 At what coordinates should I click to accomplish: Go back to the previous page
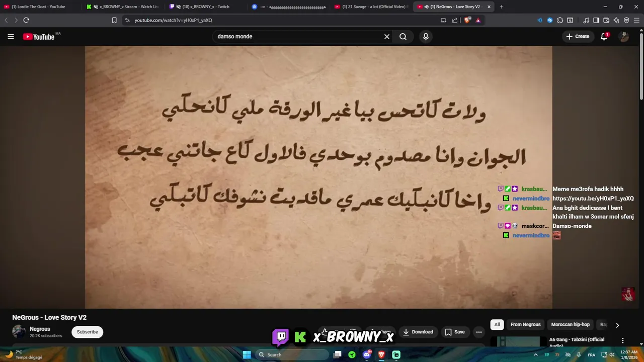pos(6,20)
